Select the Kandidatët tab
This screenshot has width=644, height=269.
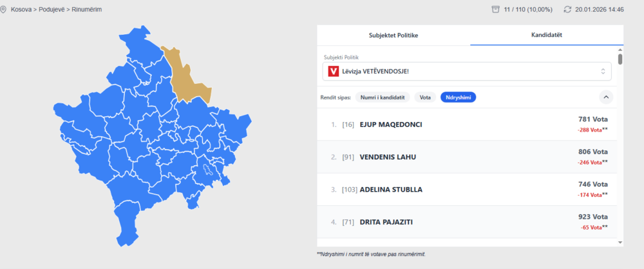point(547,35)
